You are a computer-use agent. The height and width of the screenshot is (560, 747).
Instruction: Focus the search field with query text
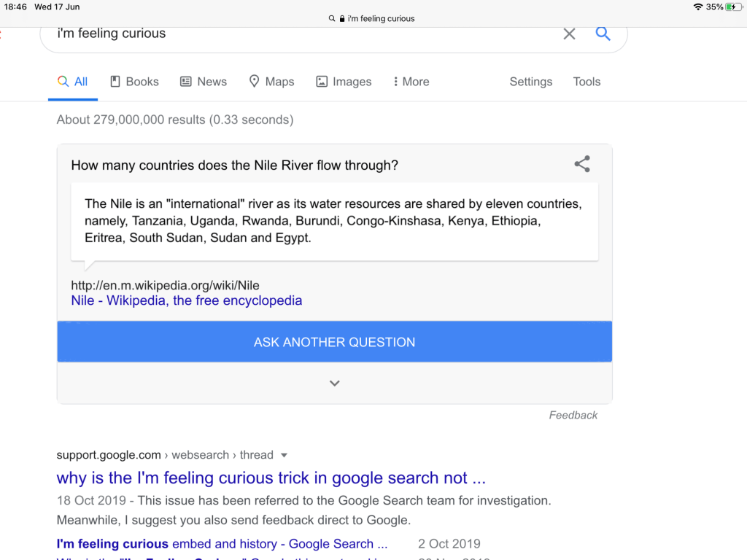click(x=292, y=34)
